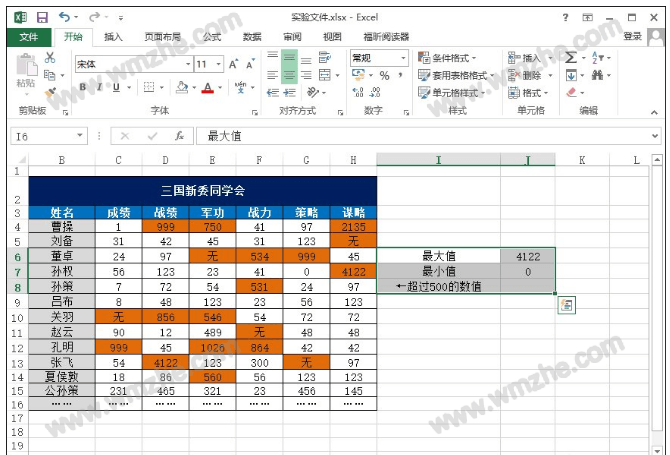This screenshot has height=455, width=670.
Task: Click the Save icon in quick access toolbar
Action: [x=42, y=18]
